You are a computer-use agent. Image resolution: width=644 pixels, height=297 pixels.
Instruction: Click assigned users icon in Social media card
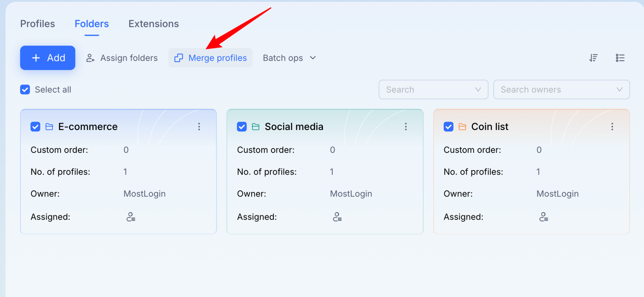[x=337, y=217]
